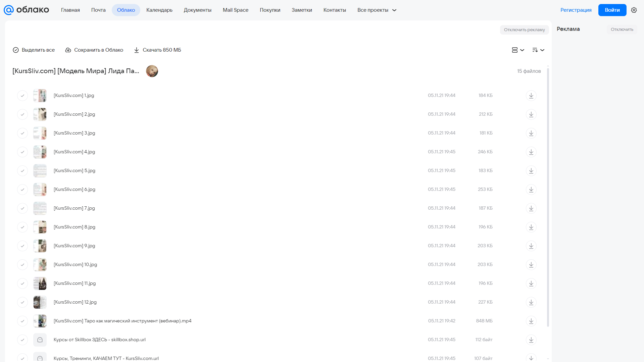Click the Облако logo icon
Screen dimensions: 644x362
(9, 10)
